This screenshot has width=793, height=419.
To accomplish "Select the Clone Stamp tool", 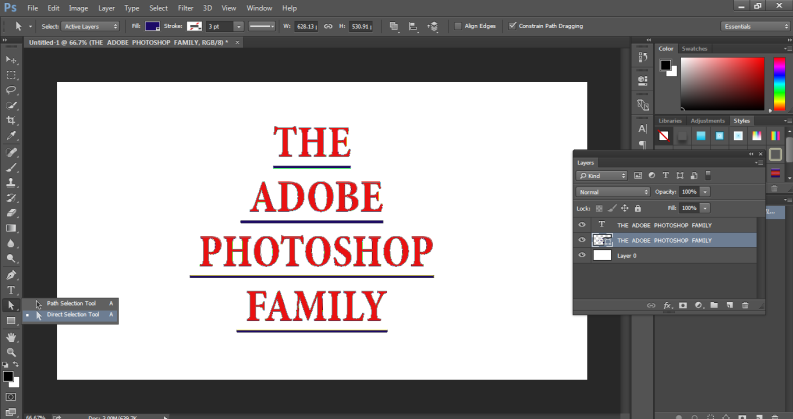I will click(x=11, y=183).
